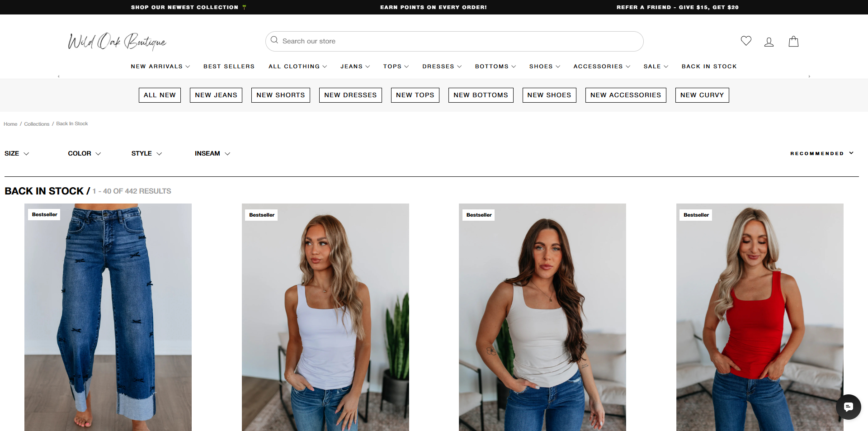Expand the COLOR filter
Image resolution: width=868 pixels, height=431 pixels.
coord(84,153)
